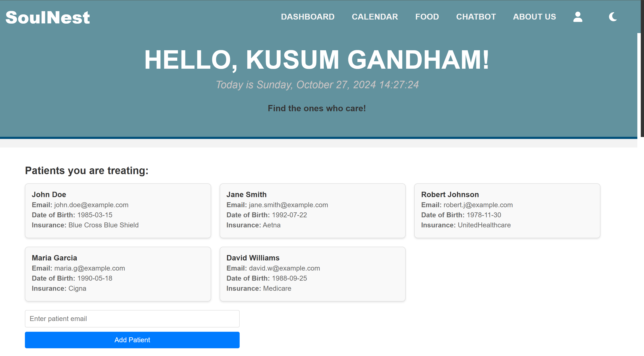The height and width of the screenshot is (356, 644).
Task: Visit the About Us page
Action: coord(534,17)
